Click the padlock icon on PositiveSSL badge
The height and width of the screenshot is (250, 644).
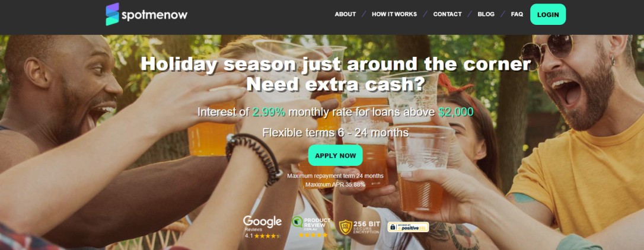(392, 227)
